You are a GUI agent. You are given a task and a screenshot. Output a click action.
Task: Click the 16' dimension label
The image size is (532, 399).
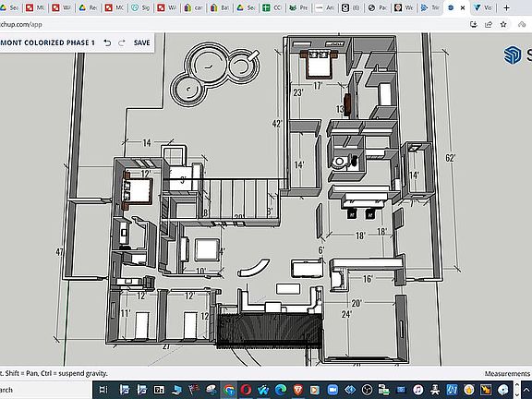(x=368, y=279)
